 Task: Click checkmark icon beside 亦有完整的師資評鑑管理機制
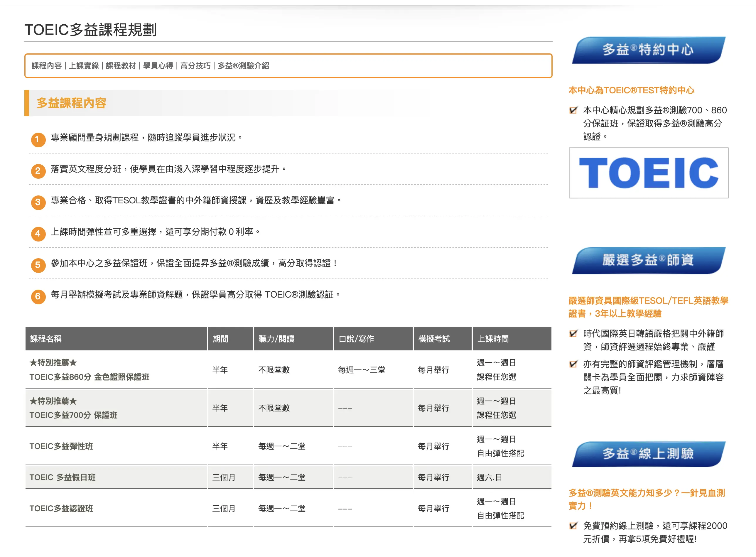point(573,364)
